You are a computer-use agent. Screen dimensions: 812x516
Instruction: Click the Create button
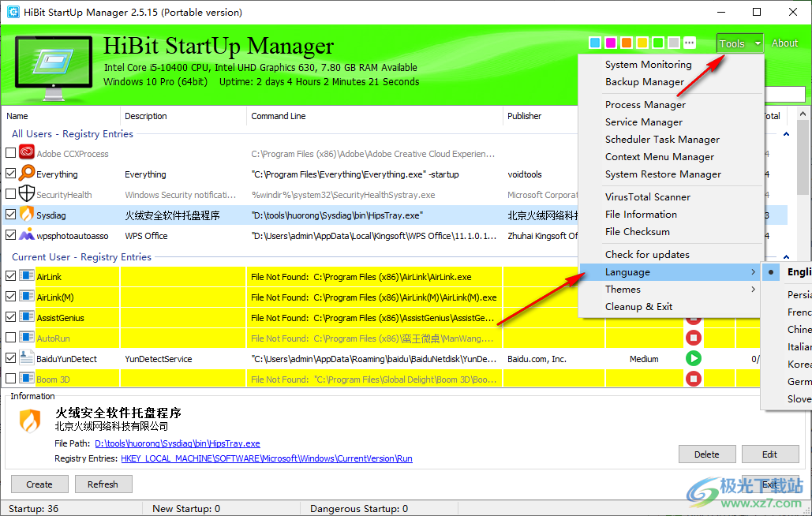tap(39, 484)
